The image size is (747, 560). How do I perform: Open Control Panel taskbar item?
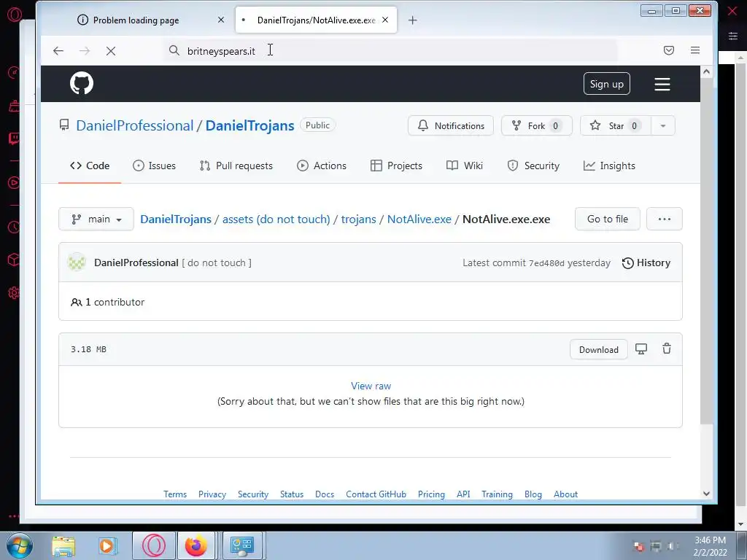(x=242, y=545)
